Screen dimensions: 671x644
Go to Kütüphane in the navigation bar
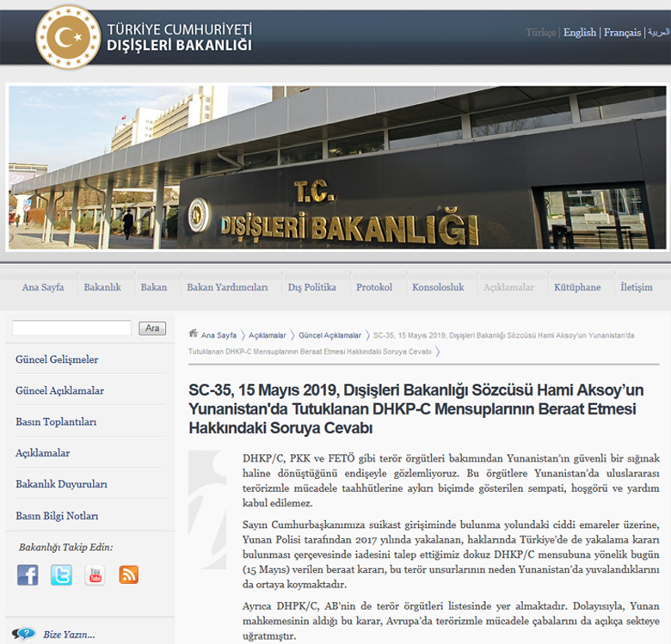[577, 287]
